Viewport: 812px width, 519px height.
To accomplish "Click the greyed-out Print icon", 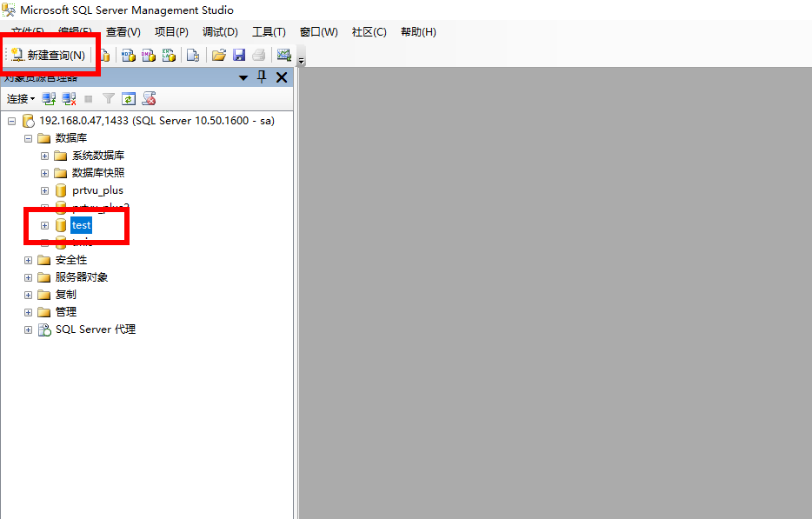I will tap(258, 55).
